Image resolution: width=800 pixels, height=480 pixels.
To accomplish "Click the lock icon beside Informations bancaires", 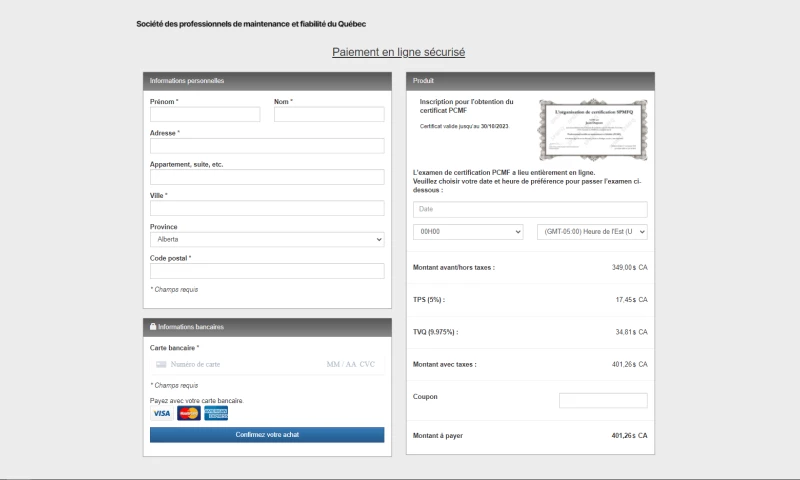I will 152,327.
